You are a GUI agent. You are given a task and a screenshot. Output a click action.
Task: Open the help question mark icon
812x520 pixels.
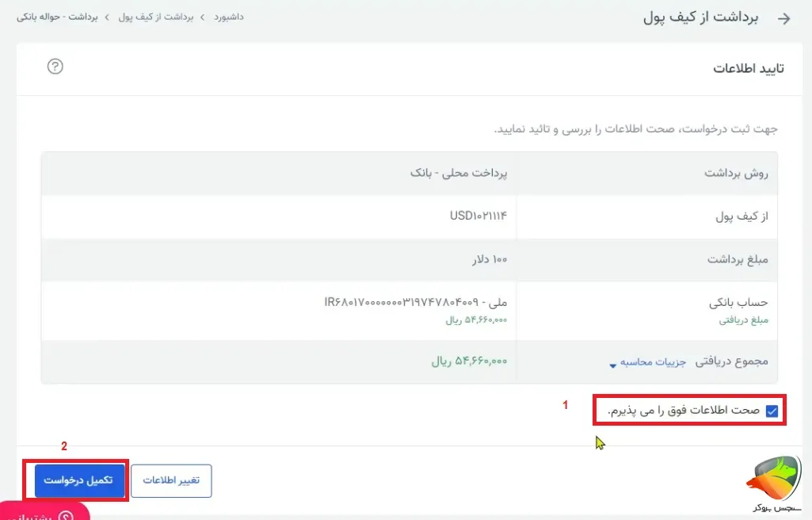point(55,67)
